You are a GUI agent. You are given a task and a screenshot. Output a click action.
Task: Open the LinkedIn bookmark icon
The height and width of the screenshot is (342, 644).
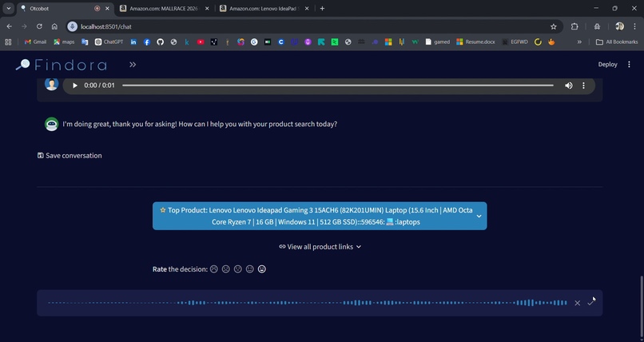(x=133, y=42)
